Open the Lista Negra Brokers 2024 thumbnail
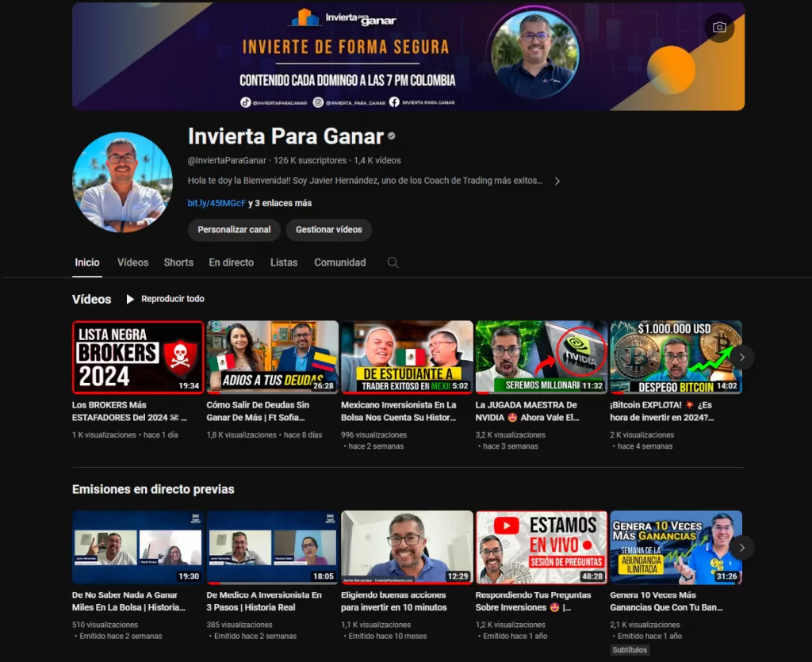This screenshot has width=812, height=662. coord(138,357)
